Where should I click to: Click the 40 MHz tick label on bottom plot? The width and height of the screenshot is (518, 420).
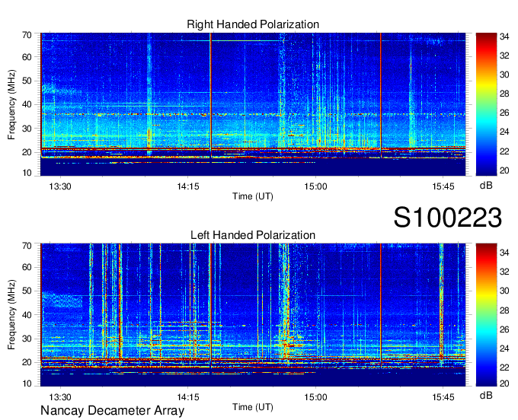[27, 315]
